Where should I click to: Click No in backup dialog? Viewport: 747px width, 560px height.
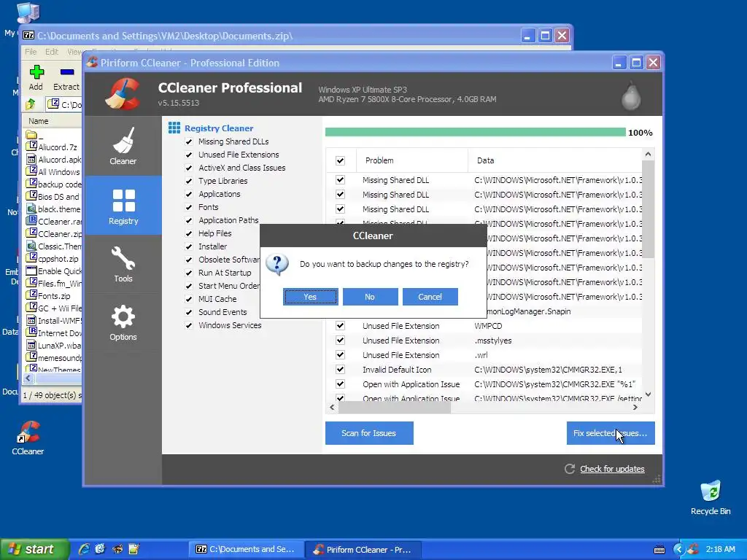tap(370, 297)
